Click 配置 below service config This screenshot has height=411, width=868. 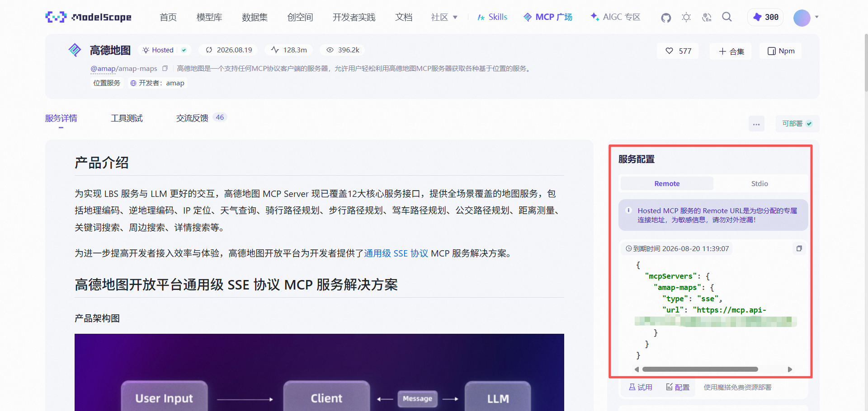click(678, 387)
